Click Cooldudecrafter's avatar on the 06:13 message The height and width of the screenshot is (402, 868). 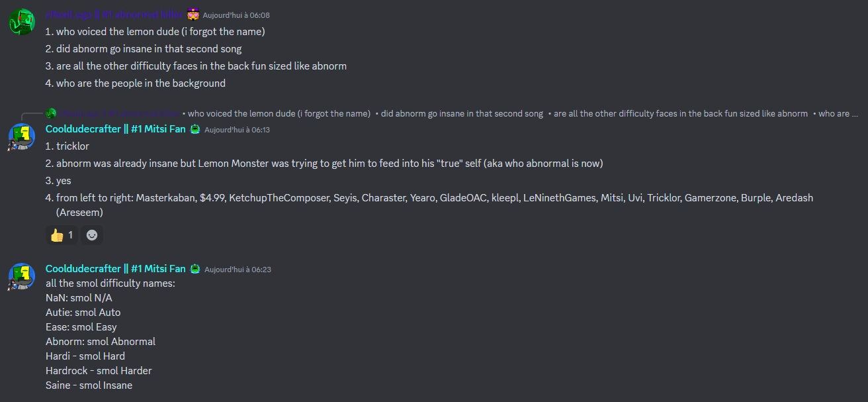click(x=21, y=137)
